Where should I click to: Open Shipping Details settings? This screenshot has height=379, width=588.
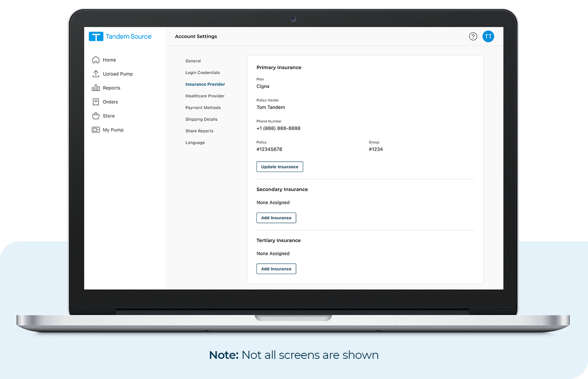click(201, 119)
